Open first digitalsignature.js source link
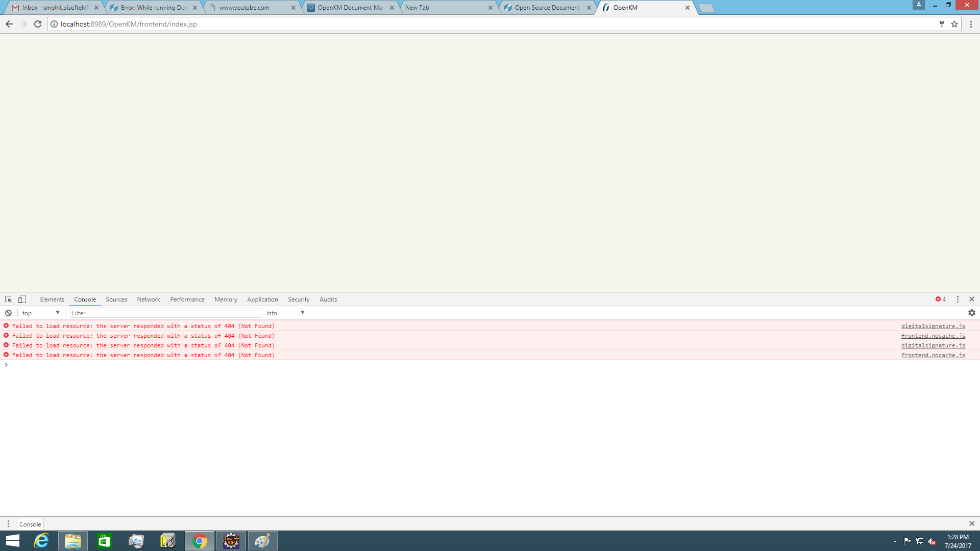This screenshot has height=551, width=980. 933,326
